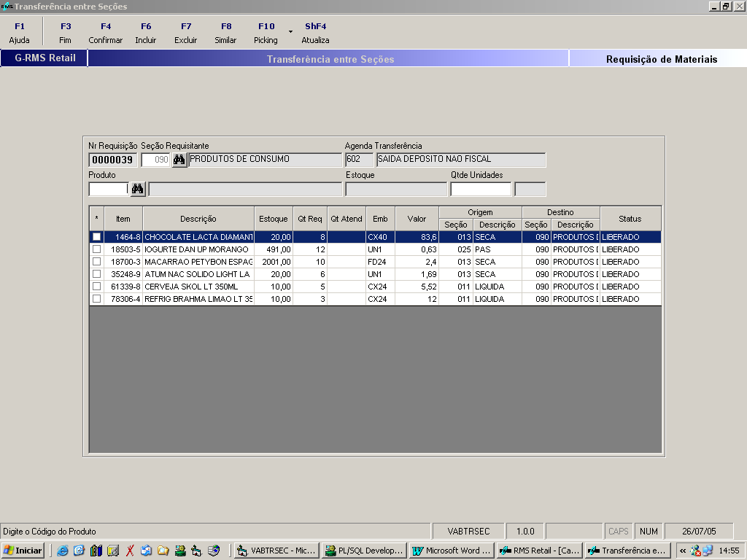Select item code 18503-5 cell

(x=123, y=249)
